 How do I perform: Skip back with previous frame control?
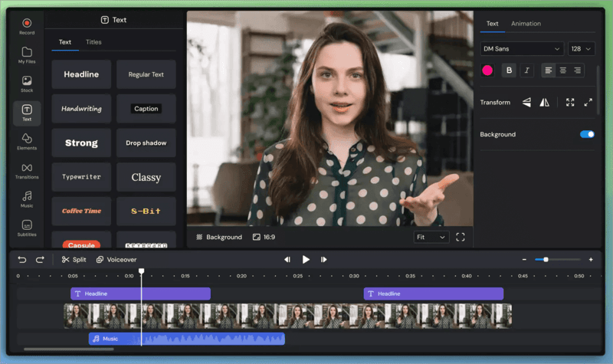[287, 260]
